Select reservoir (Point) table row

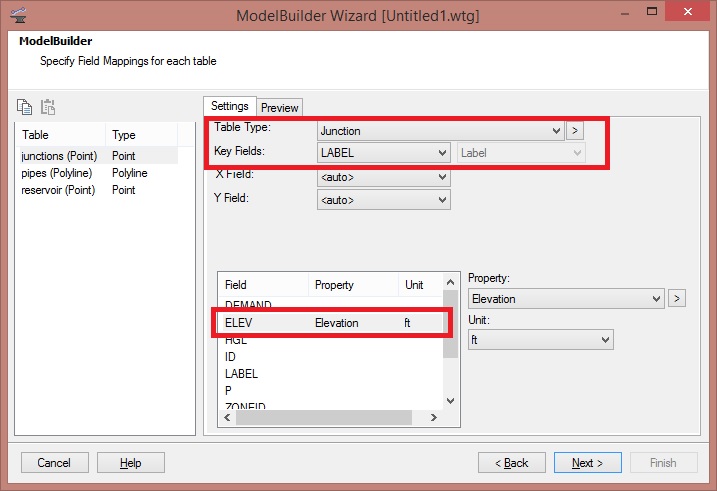pos(97,190)
